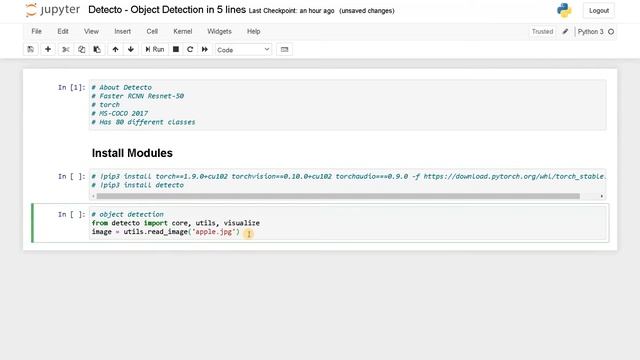Restart the kernel icon
Image resolution: width=640 pixels, height=360 pixels.
coord(190,49)
